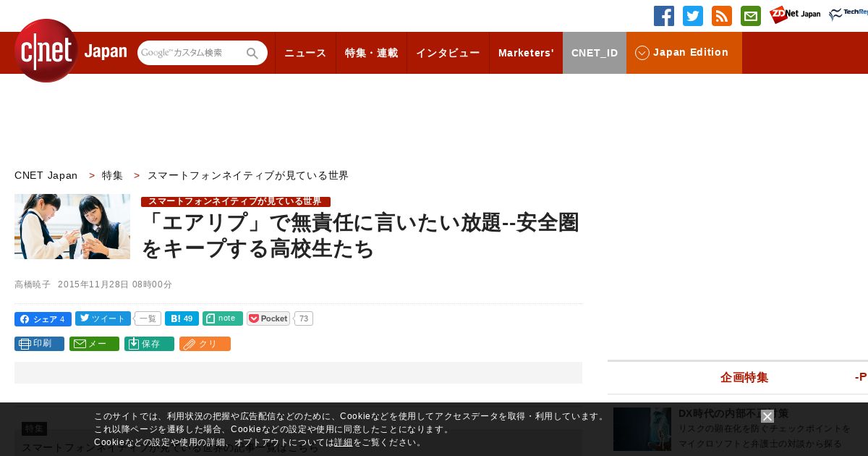Image resolution: width=868 pixels, height=456 pixels.
Task: Open DX時代の内部不正対策 headline
Action: [733, 413]
